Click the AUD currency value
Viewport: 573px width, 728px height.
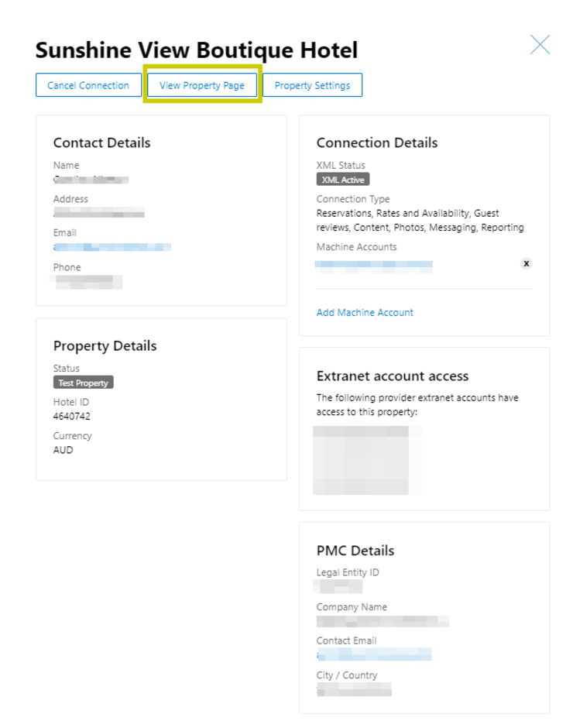63,450
